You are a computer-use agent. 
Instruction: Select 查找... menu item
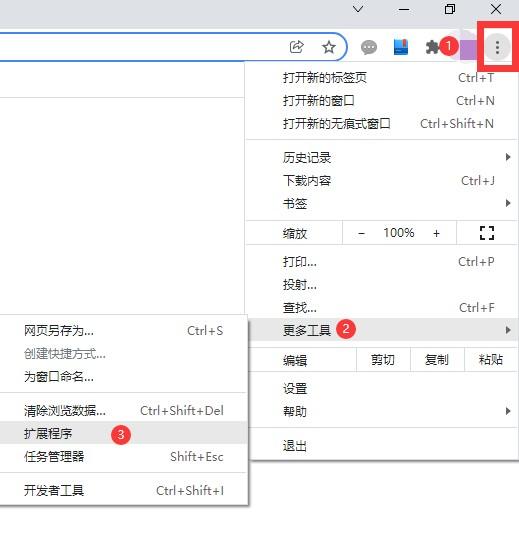pos(381,307)
